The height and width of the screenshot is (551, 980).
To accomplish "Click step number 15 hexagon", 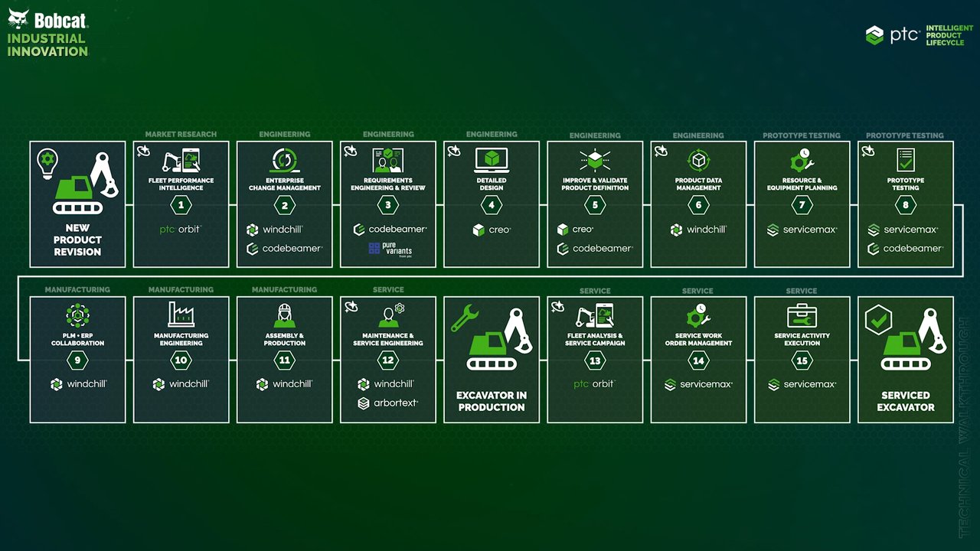I will pyautogui.click(x=802, y=360).
